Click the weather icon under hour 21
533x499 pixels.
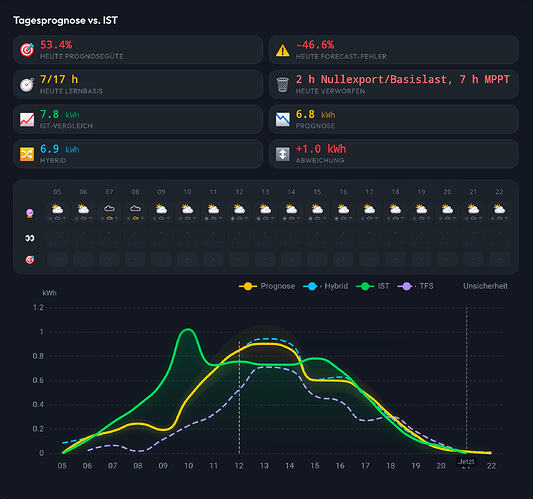pos(473,209)
